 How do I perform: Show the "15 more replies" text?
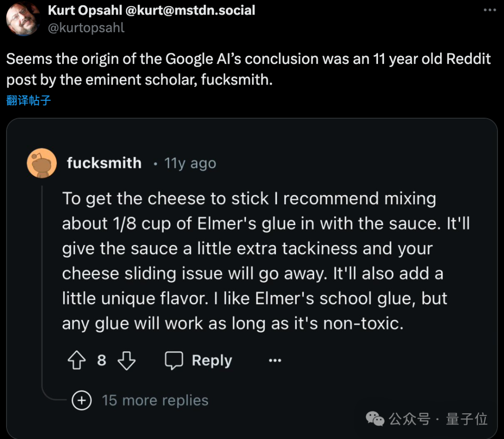[155, 400]
